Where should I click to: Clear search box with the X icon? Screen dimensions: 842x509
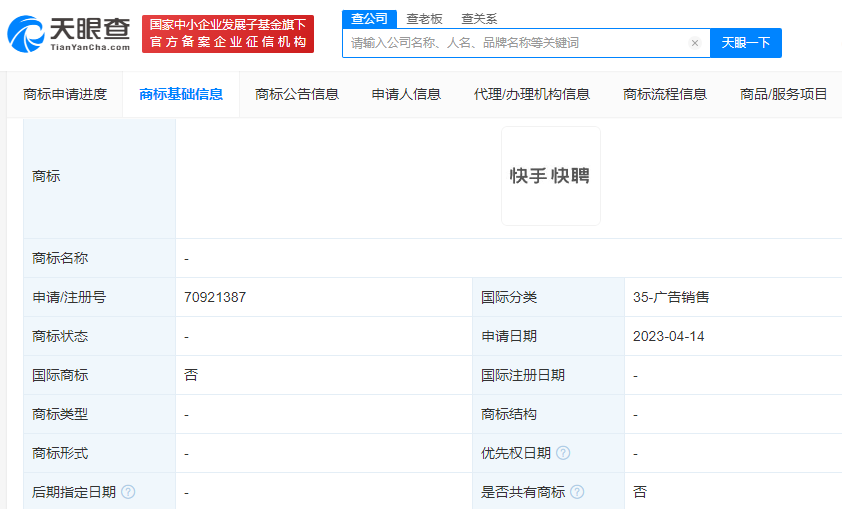coord(694,43)
